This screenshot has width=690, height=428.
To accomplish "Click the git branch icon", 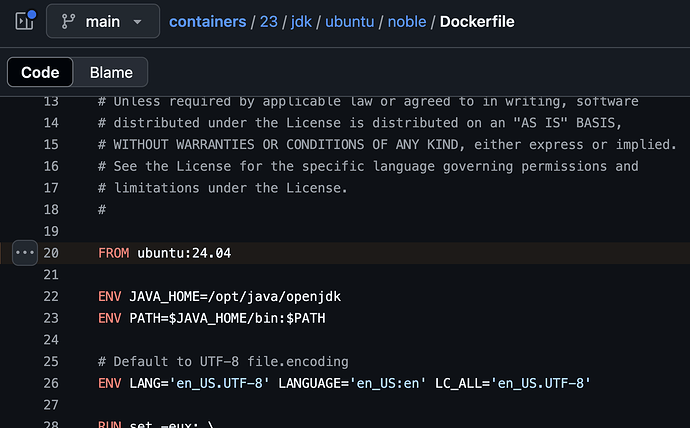I will [x=68, y=22].
